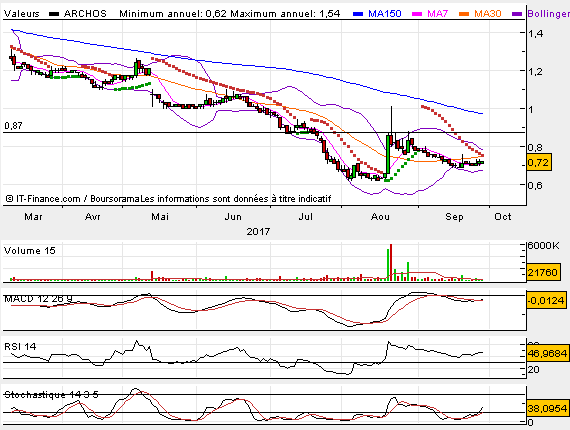Click the black ARCHOS legend swatch
Viewport: 570px width, 430px height.
[54, 14]
